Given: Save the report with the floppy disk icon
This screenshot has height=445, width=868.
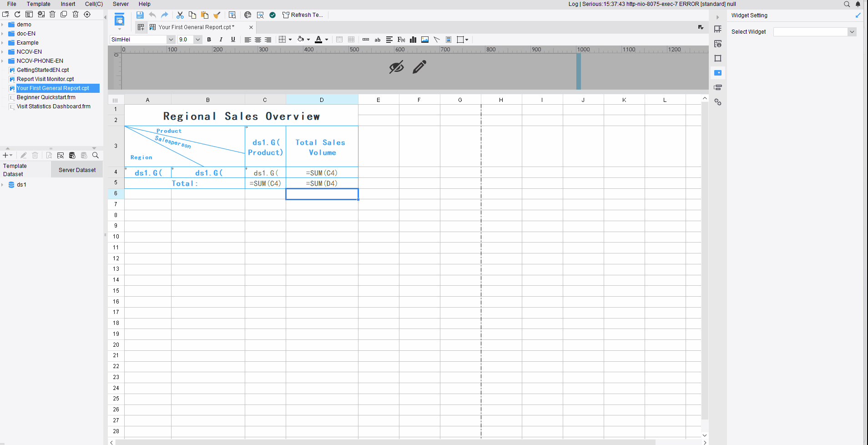Looking at the screenshot, I should click(x=140, y=15).
